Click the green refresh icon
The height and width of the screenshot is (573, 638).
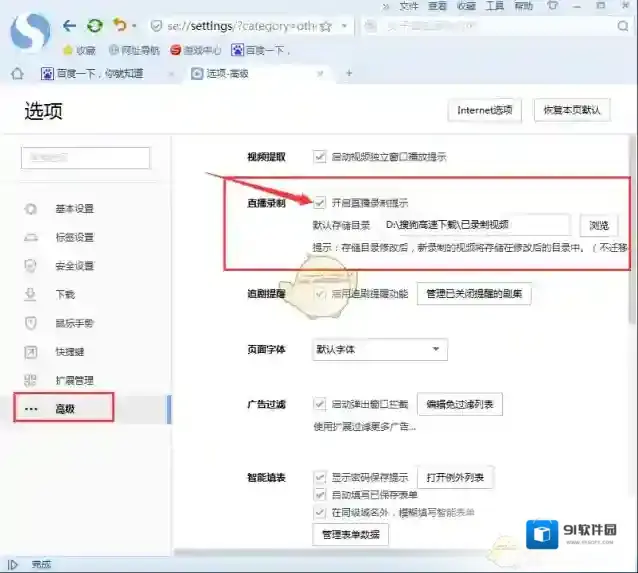tap(94, 25)
